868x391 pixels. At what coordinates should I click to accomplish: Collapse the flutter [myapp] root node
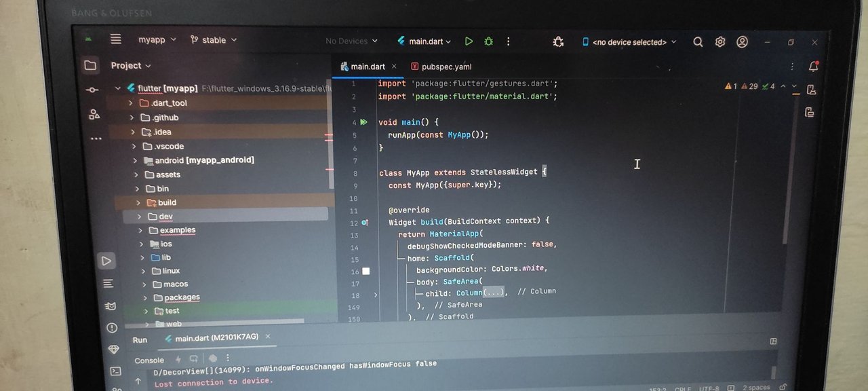click(118, 88)
